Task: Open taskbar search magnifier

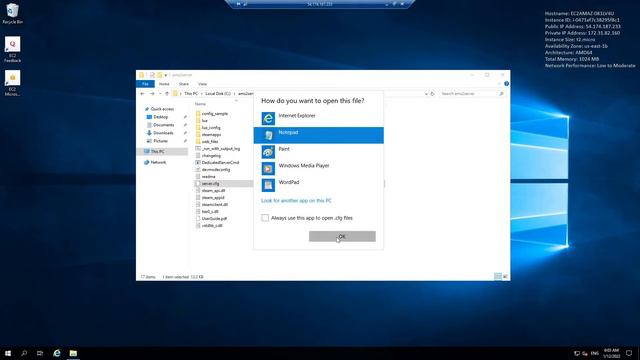Action: (24, 353)
